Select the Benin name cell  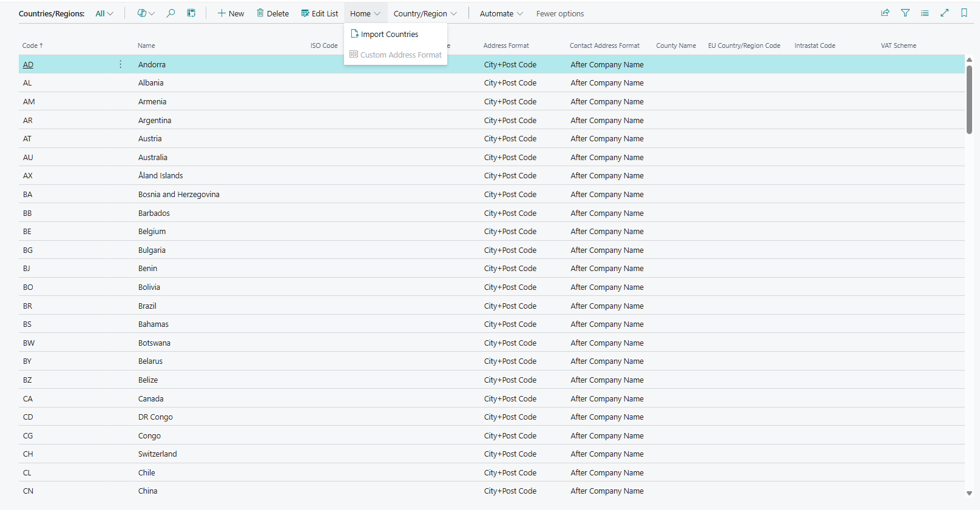147,269
